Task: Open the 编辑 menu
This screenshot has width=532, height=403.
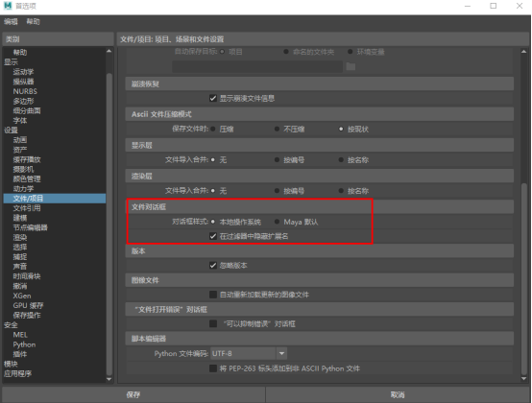Action: pyautogui.click(x=11, y=22)
